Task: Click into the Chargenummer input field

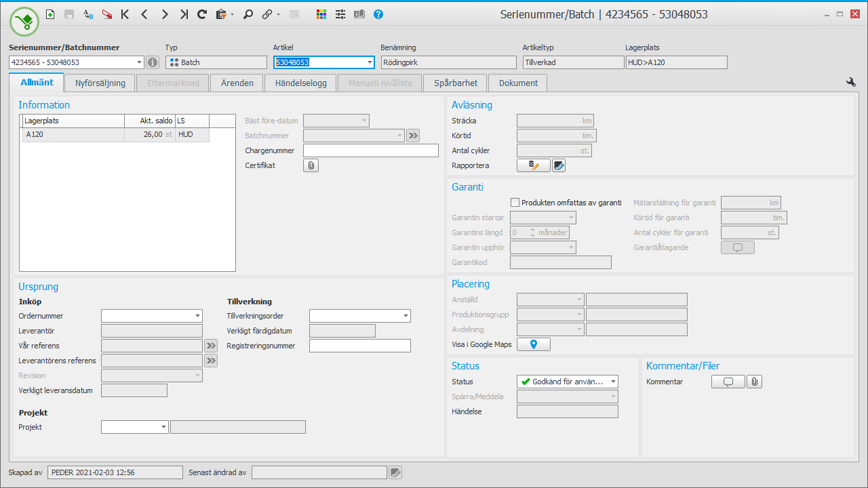Action: pyautogui.click(x=370, y=150)
